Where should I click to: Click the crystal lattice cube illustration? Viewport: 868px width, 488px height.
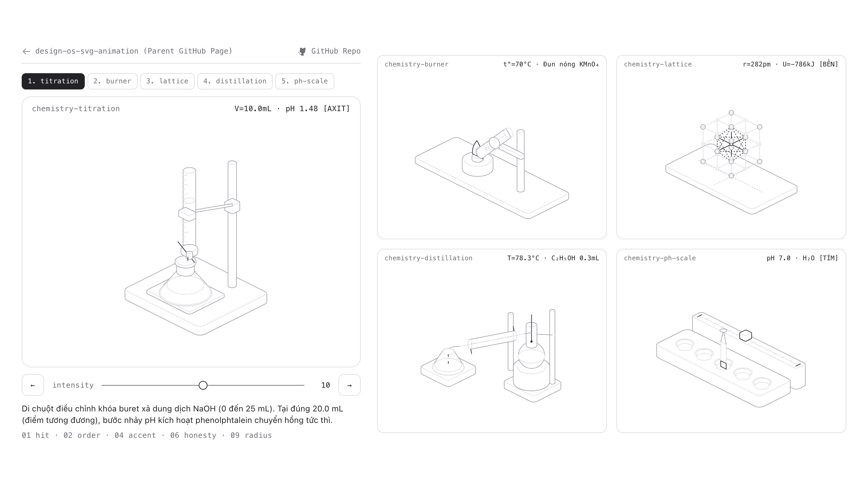[731, 144]
